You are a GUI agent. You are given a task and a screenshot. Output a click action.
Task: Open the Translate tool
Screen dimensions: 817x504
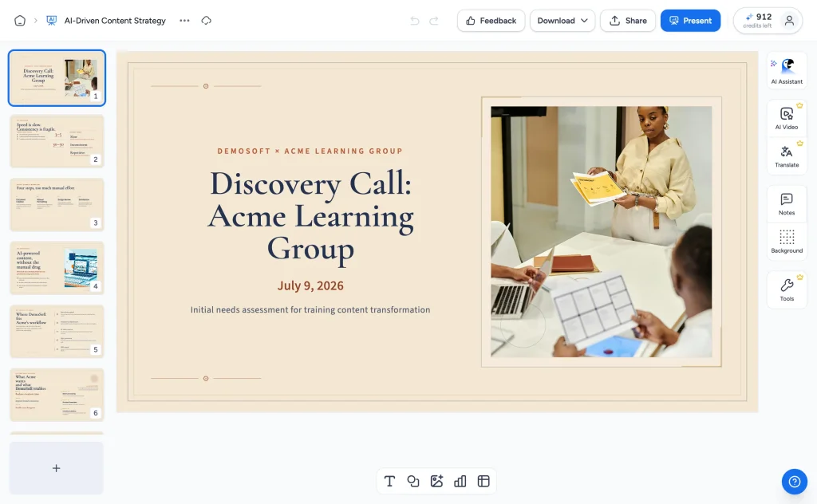tap(787, 156)
